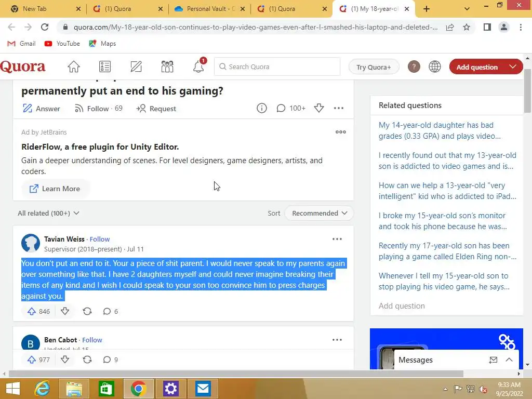This screenshot has width=532, height=399.
Task: Open the Recommended sort dropdown
Action: coord(320,213)
